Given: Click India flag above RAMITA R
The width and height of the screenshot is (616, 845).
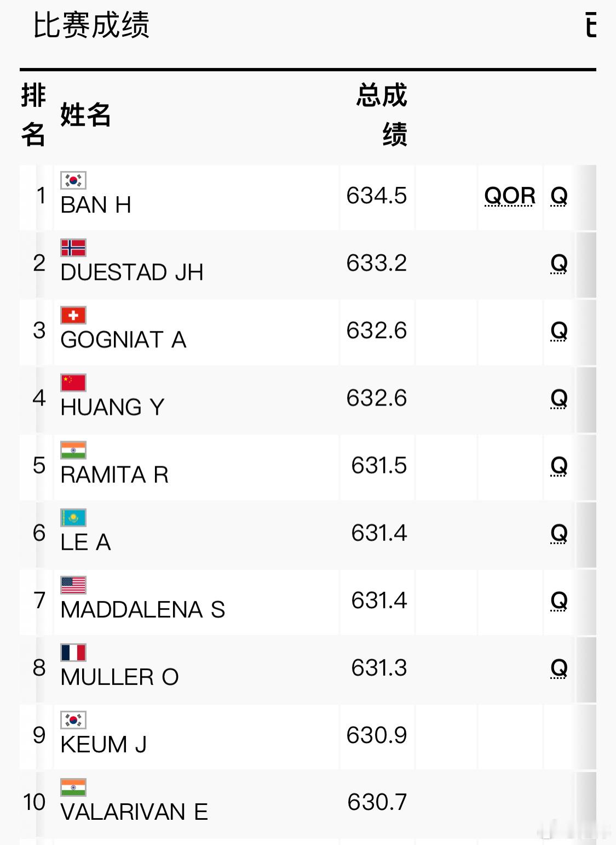Looking at the screenshot, I should pyautogui.click(x=73, y=450).
